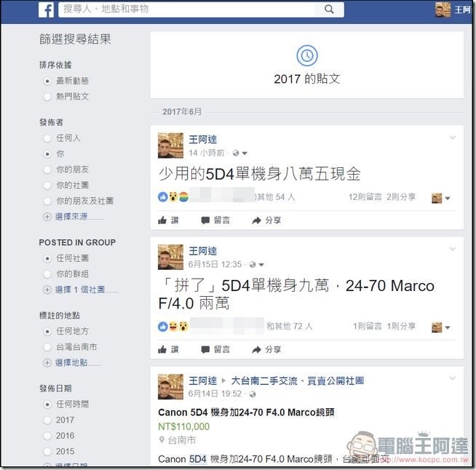Click the 留言 comment icon on first post
Screen dimensions: 476x470
pos(205,220)
